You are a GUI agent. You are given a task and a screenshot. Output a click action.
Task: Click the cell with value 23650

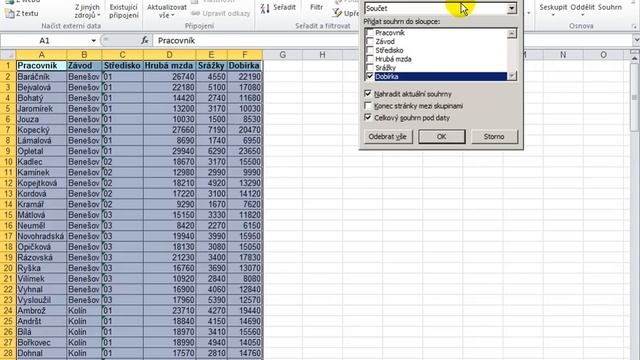pos(244,151)
